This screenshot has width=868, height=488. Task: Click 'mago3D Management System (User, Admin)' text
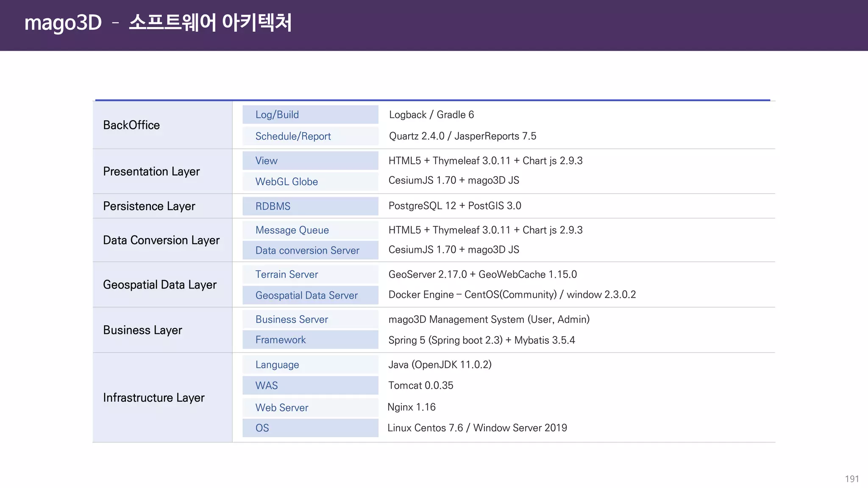[489, 319]
